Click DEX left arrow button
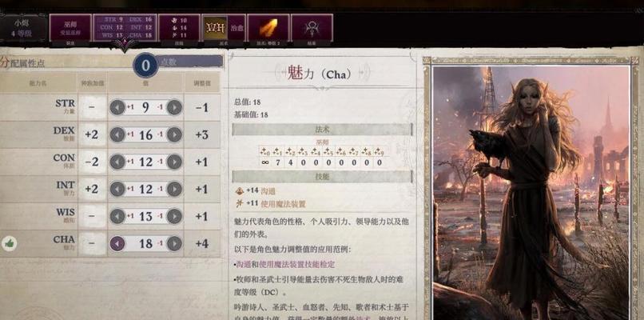The height and width of the screenshot is (320, 644). pyautogui.click(x=117, y=134)
